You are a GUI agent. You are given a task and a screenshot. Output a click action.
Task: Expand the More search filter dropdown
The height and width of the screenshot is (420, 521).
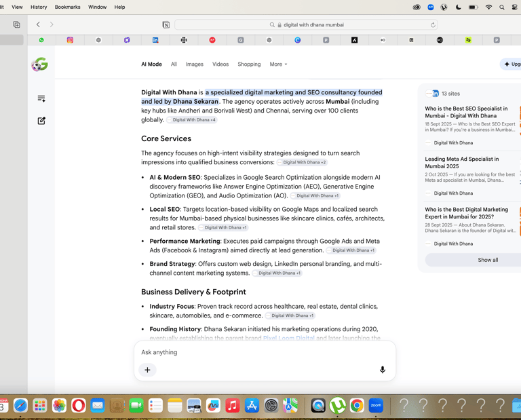(x=278, y=64)
